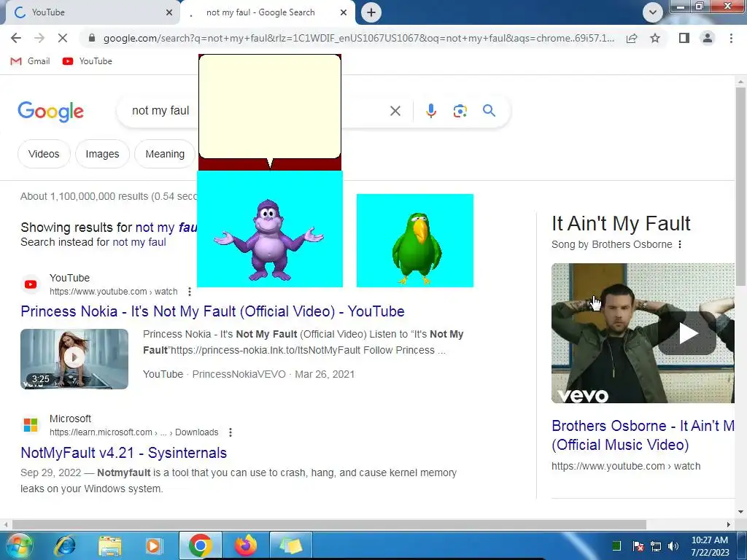Filter results by Videos chip
Image resolution: width=747 pixels, height=560 pixels.
(44, 154)
